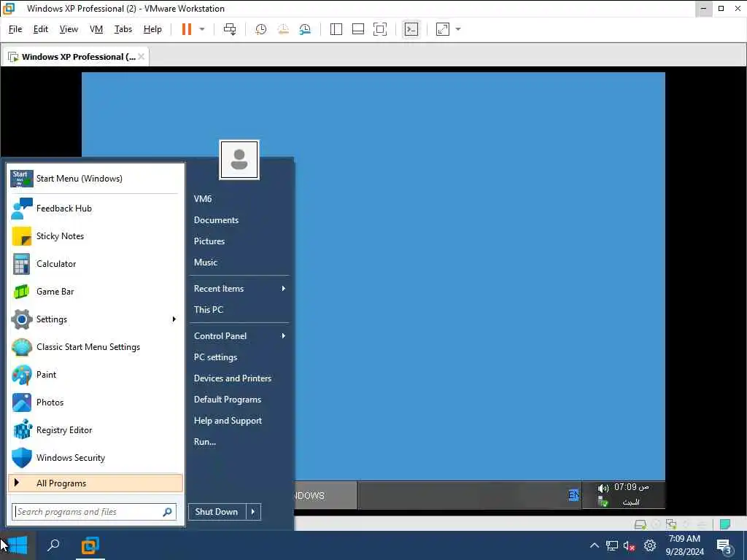Click the guest XP volume speaker icon

click(603, 488)
